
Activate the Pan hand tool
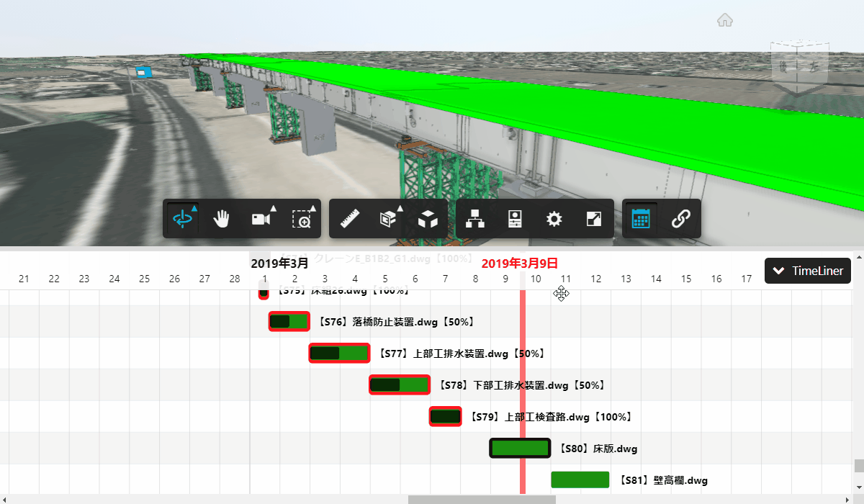pos(222,219)
